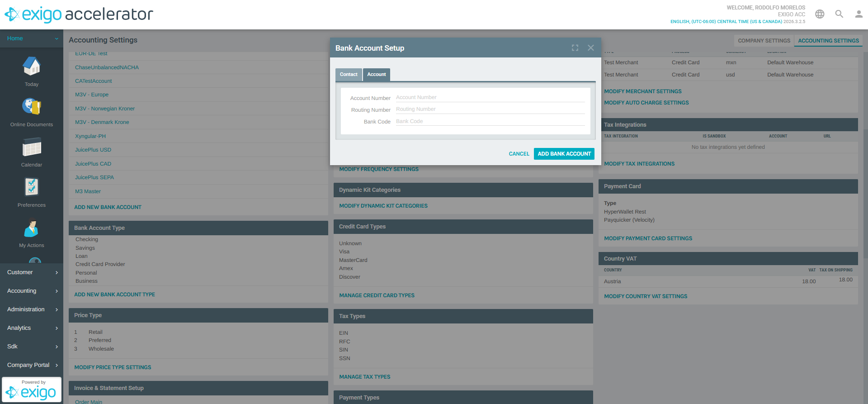This screenshot has height=404, width=868.
Task: Expand the Analytics menu section
Action: coord(32,328)
